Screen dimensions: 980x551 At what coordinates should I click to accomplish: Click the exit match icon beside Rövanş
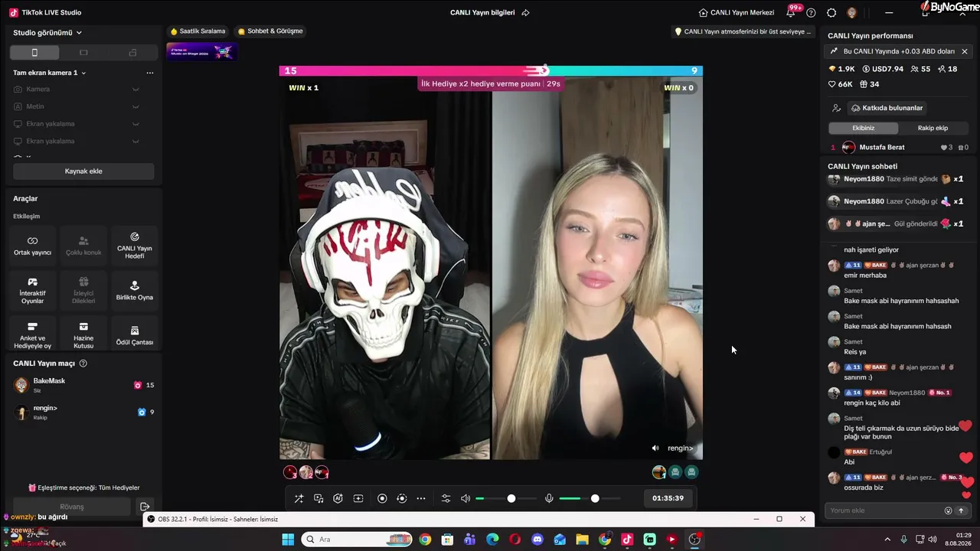click(145, 507)
